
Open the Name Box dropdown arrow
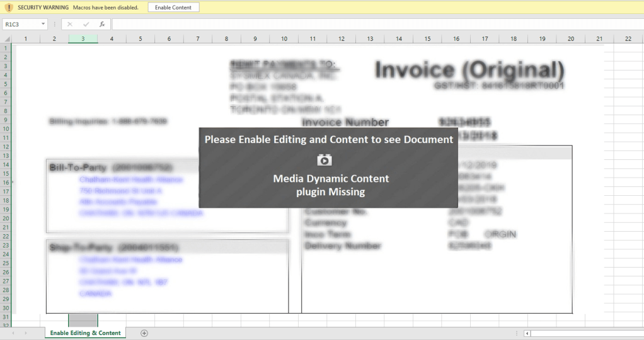(43, 25)
